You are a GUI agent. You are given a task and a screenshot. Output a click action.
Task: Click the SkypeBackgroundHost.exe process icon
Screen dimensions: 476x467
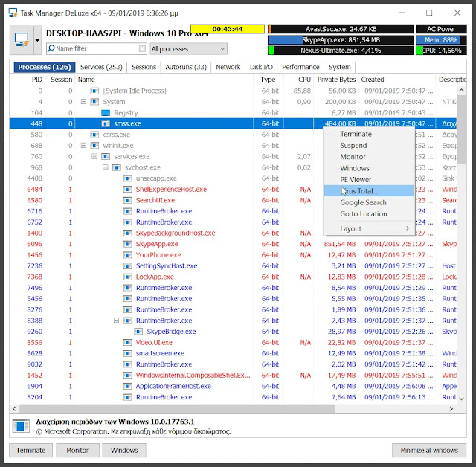(x=127, y=233)
